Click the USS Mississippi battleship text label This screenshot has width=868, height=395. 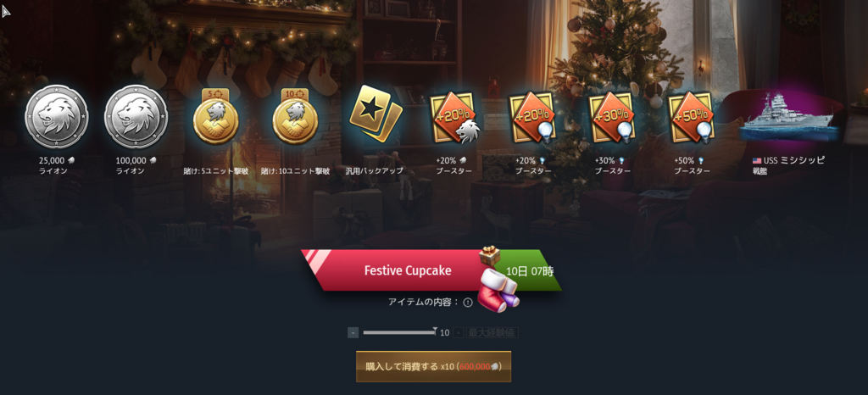coord(788,165)
